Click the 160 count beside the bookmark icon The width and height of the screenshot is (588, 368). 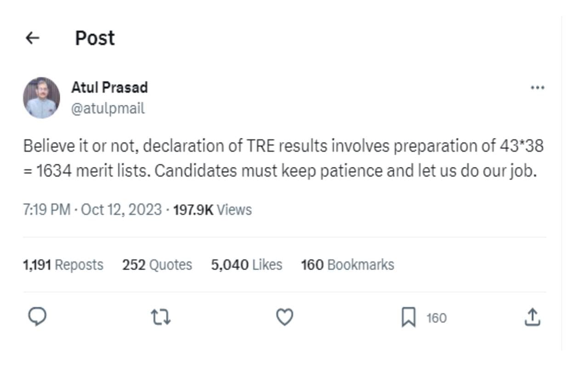click(x=436, y=318)
